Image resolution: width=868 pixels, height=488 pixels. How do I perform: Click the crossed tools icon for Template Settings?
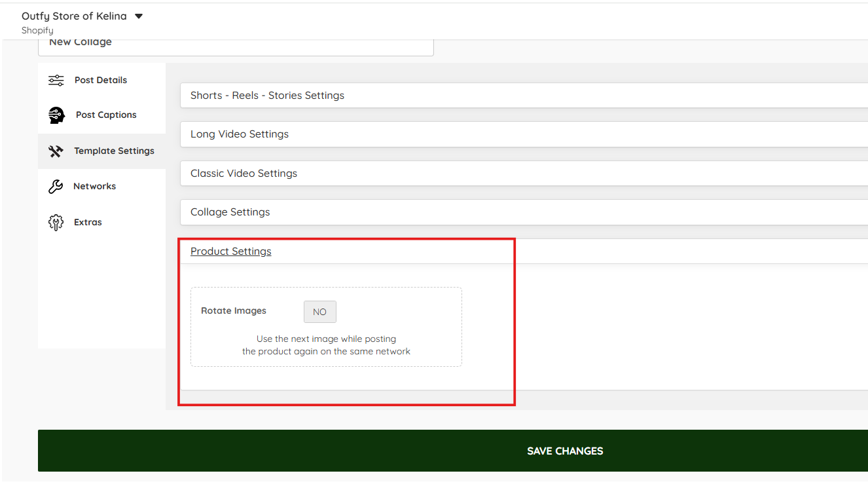pyautogui.click(x=56, y=151)
